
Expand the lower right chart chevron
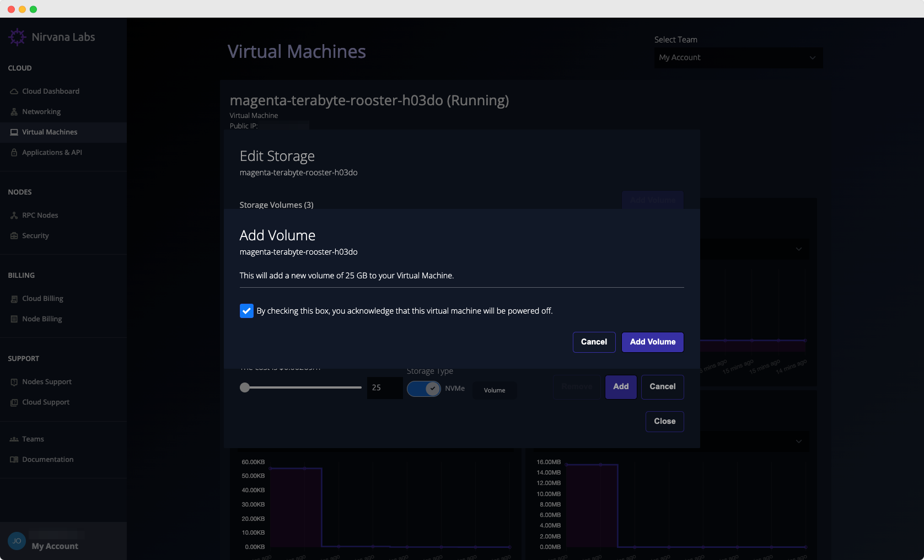798,441
